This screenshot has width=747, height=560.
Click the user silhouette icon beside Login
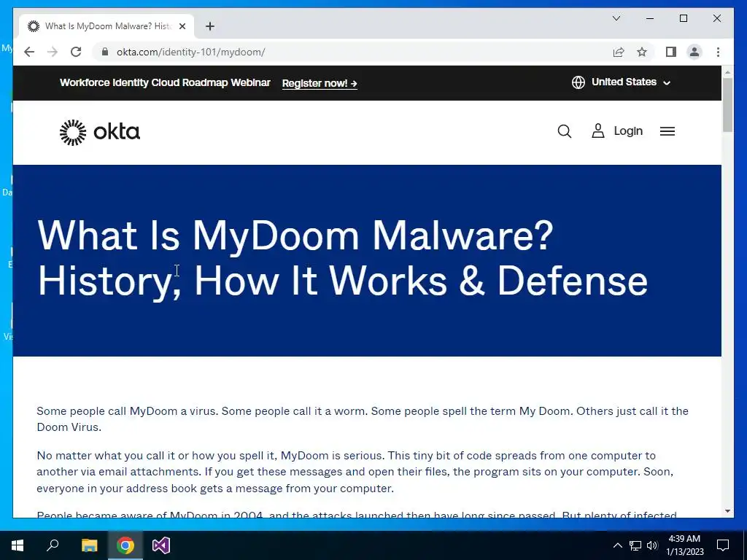pos(598,131)
